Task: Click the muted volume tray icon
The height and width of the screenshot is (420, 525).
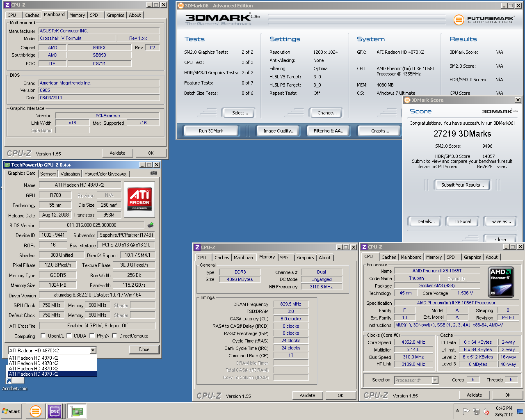Action: 486,411
